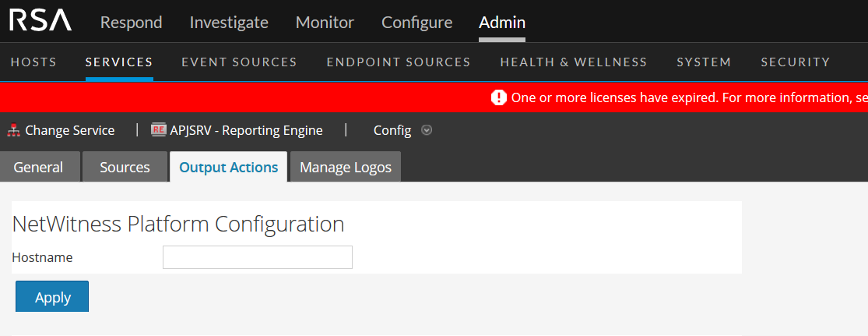Click the NetWitness Platform Configuration heading
868x336 pixels.
pos(177,224)
